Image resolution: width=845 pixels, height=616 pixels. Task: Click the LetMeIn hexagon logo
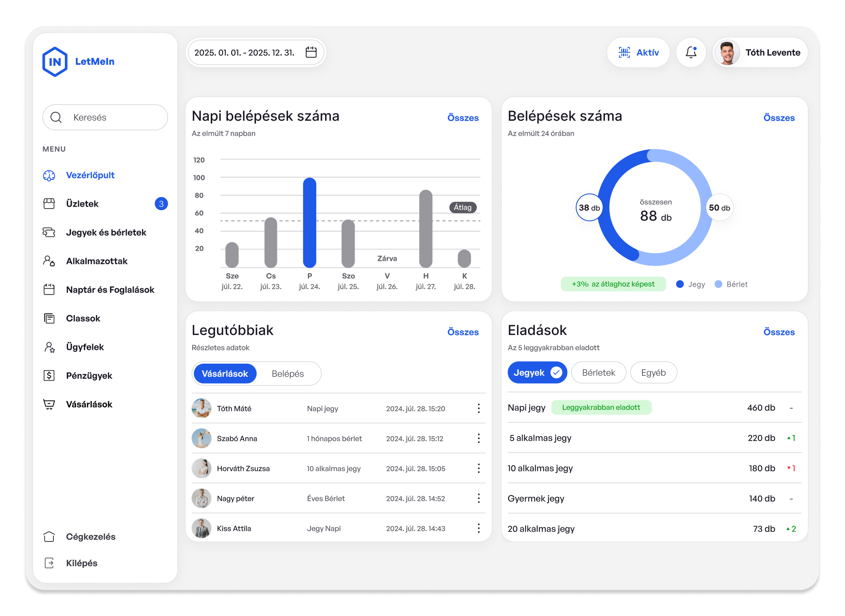pyautogui.click(x=55, y=62)
